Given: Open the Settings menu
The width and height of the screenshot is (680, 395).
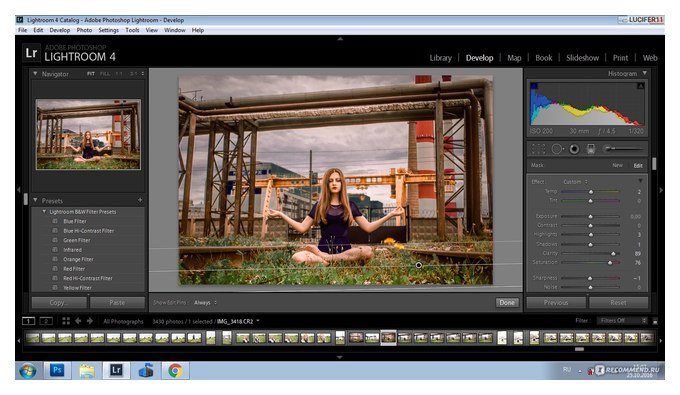Looking at the screenshot, I should pos(108,30).
